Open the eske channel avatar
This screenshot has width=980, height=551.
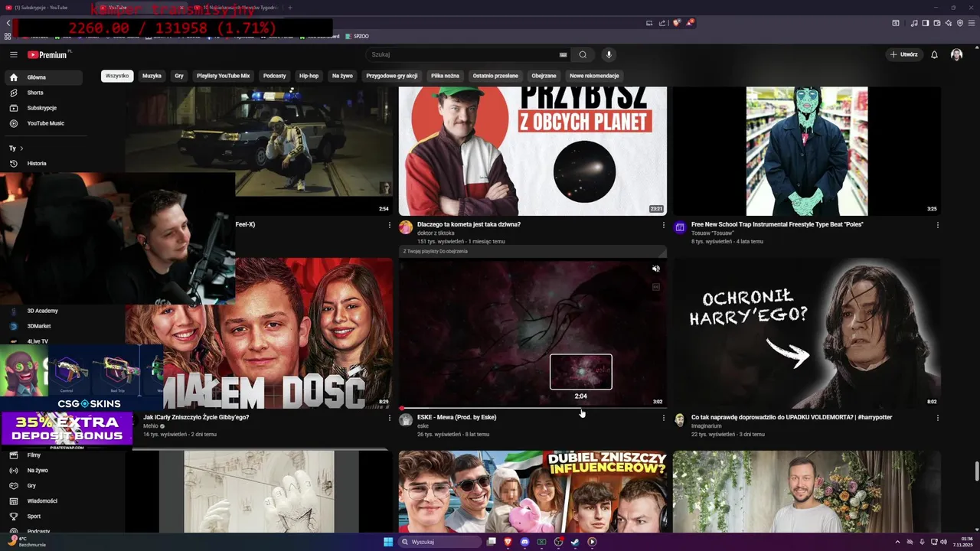[406, 420]
